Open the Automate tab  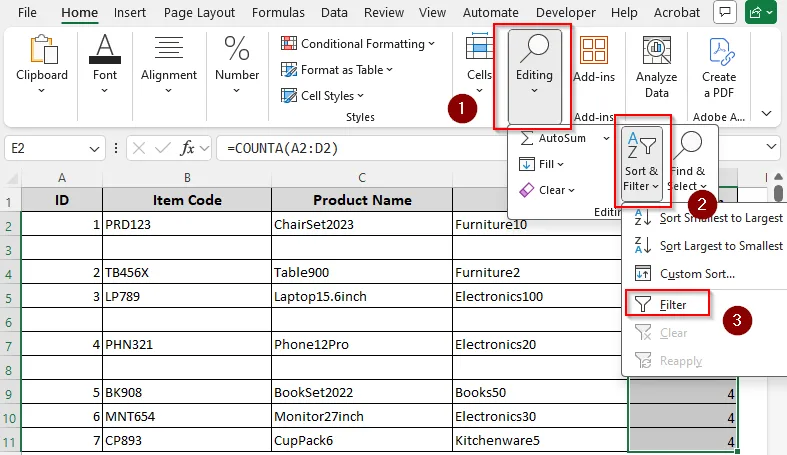[490, 13]
